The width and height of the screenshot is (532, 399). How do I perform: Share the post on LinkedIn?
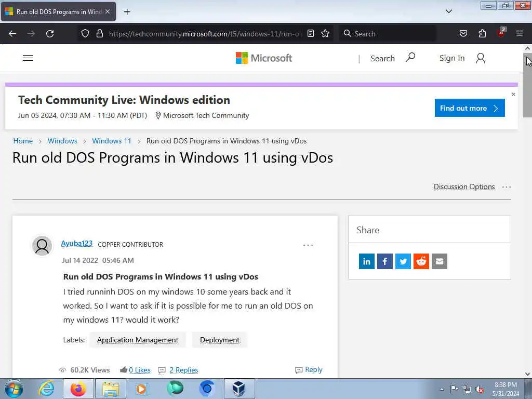tap(366, 261)
